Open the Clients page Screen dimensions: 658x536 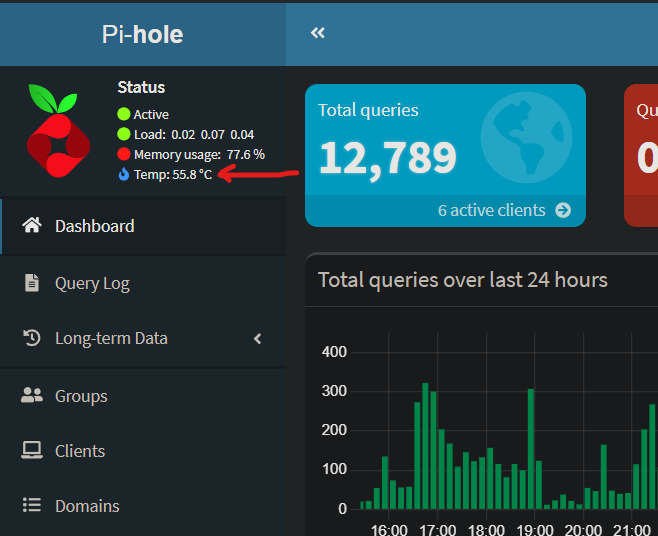[x=143, y=451]
